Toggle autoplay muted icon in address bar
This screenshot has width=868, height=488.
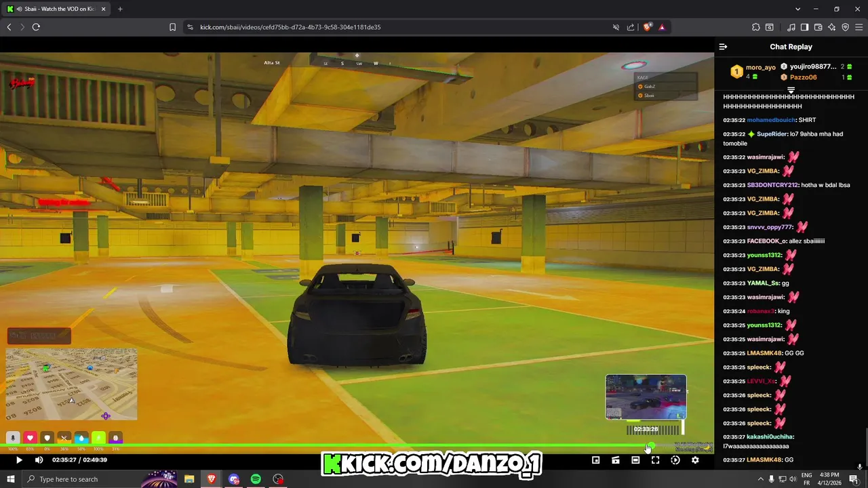[616, 27]
